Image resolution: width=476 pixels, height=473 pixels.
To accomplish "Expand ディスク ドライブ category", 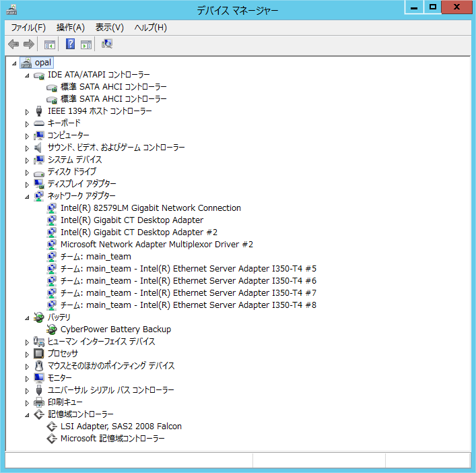I will point(27,173).
